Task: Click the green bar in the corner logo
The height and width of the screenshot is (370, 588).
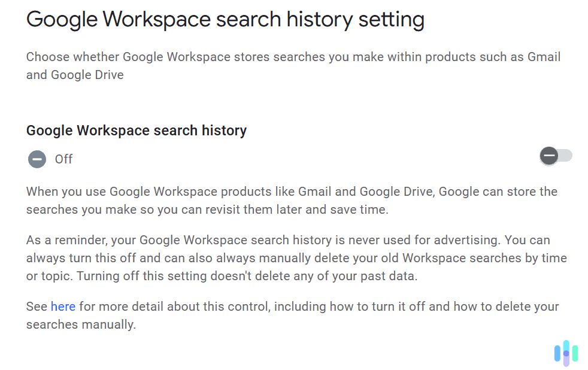Action: [x=575, y=353]
